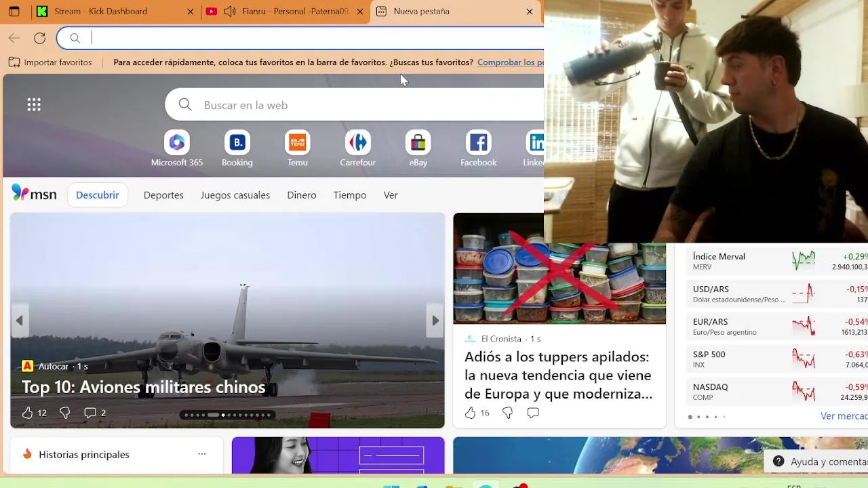Open Historias principales more options menu

pyautogui.click(x=201, y=454)
